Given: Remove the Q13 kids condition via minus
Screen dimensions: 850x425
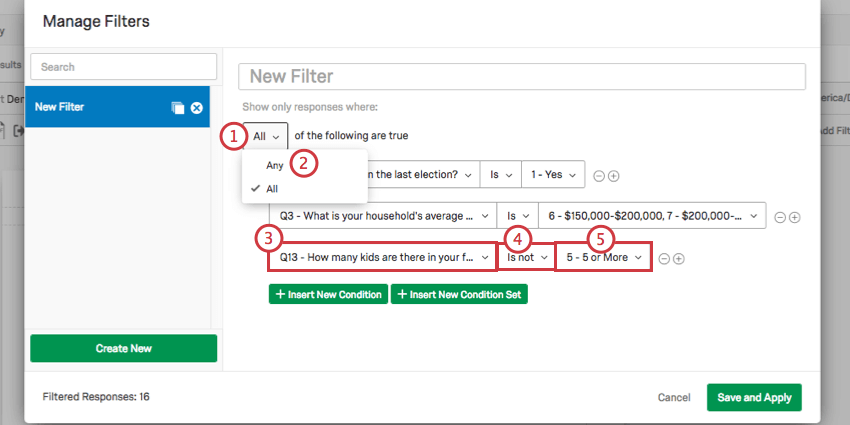Looking at the screenshot, I should (x=664, y=259).
